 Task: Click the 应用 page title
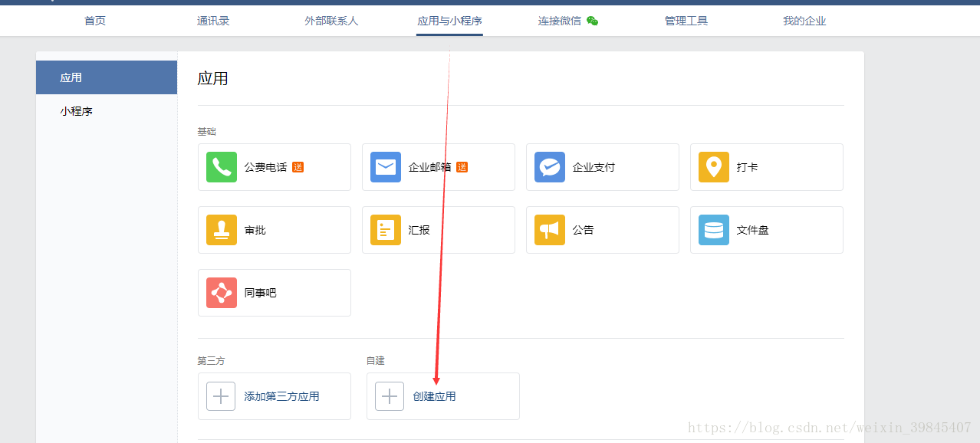point(212,78)
